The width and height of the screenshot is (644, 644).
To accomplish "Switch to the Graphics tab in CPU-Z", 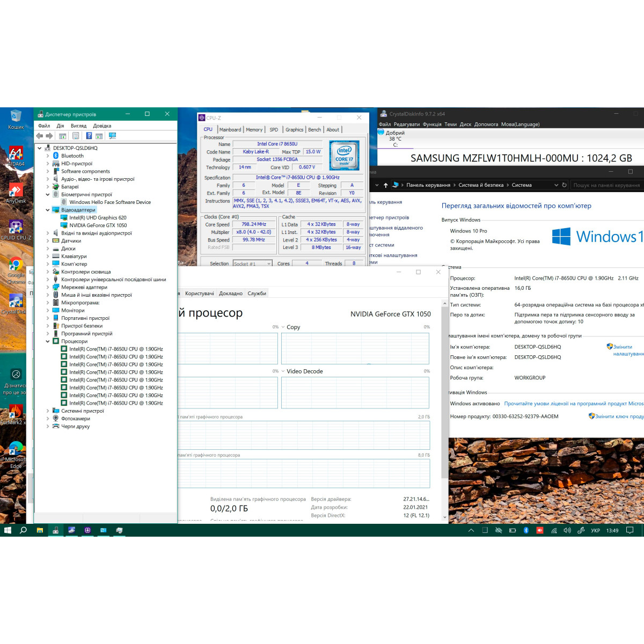I will coord(294,130).
